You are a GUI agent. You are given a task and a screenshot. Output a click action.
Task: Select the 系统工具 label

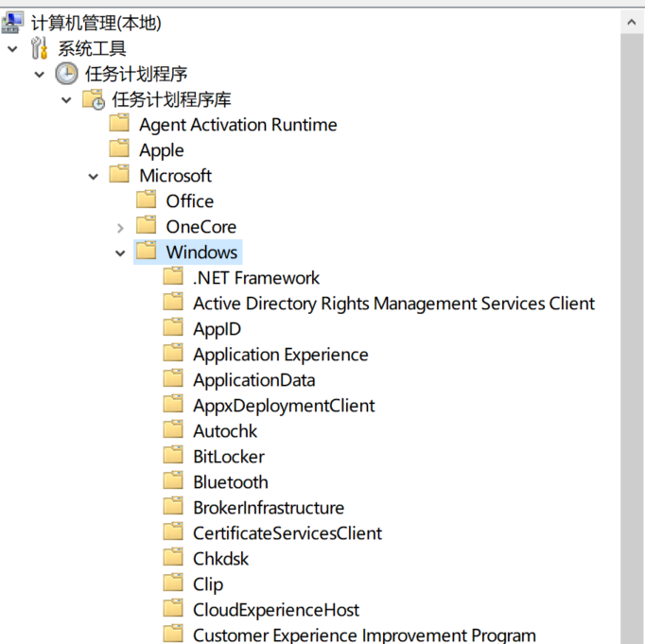92,48
